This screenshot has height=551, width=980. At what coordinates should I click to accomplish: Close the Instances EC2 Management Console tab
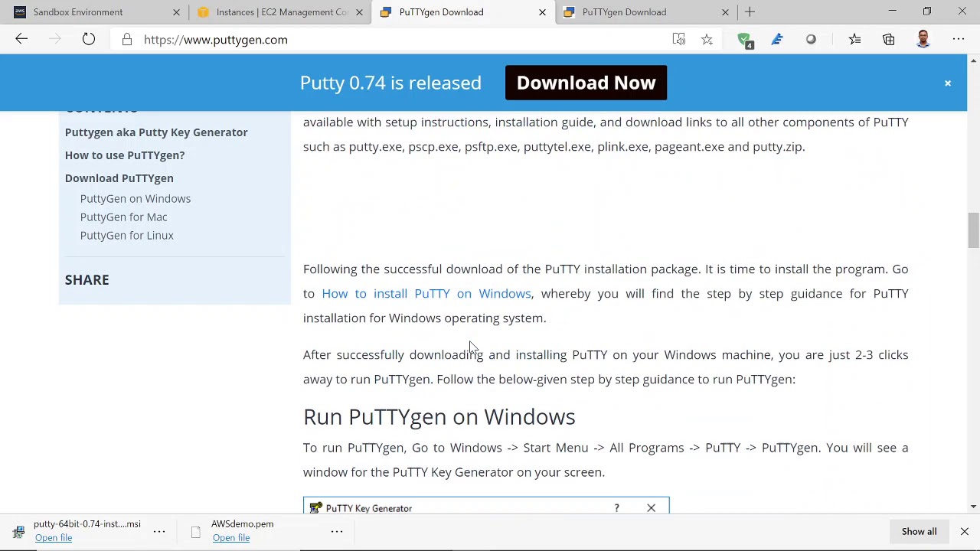359,12
